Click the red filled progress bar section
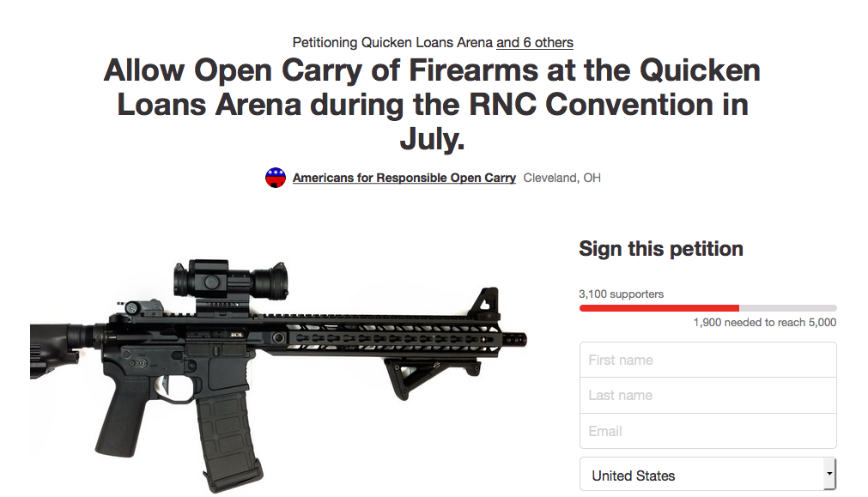The height and width of the screenshot is (497, 868). 659,307
